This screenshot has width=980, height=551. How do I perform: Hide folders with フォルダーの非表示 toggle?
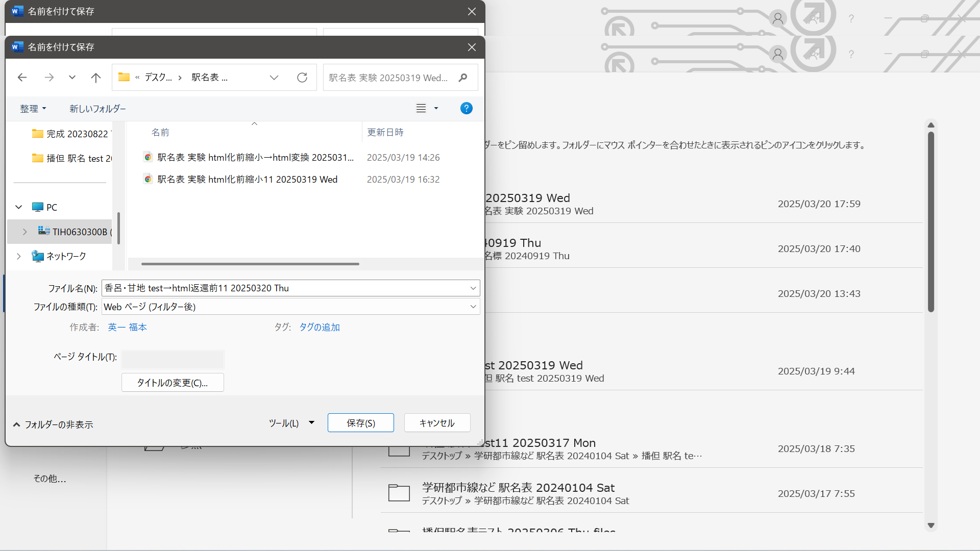(x=53, y=424)
